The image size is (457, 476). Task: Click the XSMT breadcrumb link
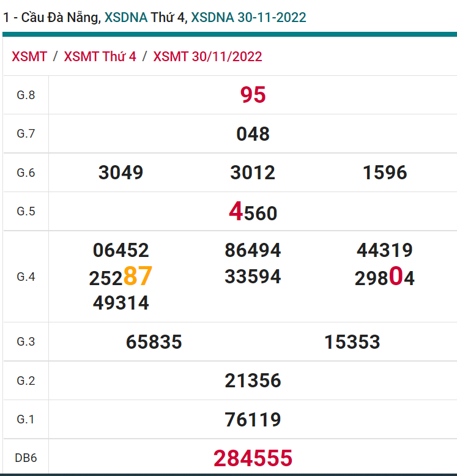(x=29, y=57)
